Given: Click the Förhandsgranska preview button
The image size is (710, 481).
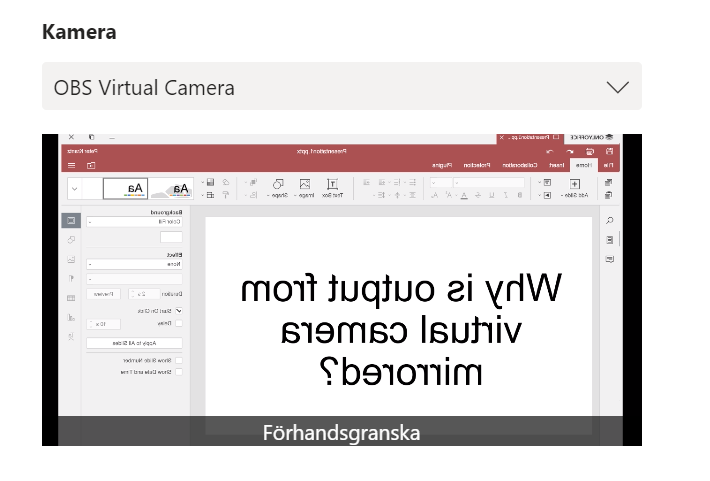Looking at the screenshot, I should click(x=341, y=433).
